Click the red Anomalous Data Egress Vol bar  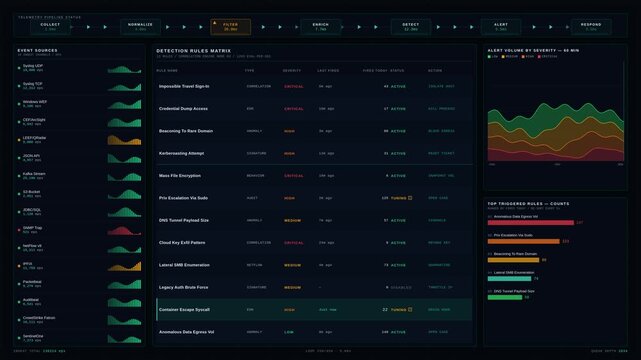click(531, 223)
